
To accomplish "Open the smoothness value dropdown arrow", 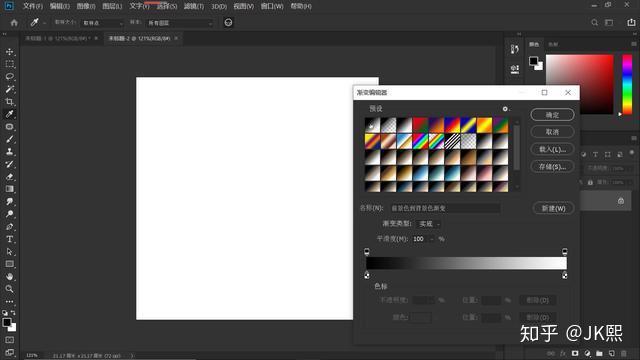I will [x=431, y=239].
